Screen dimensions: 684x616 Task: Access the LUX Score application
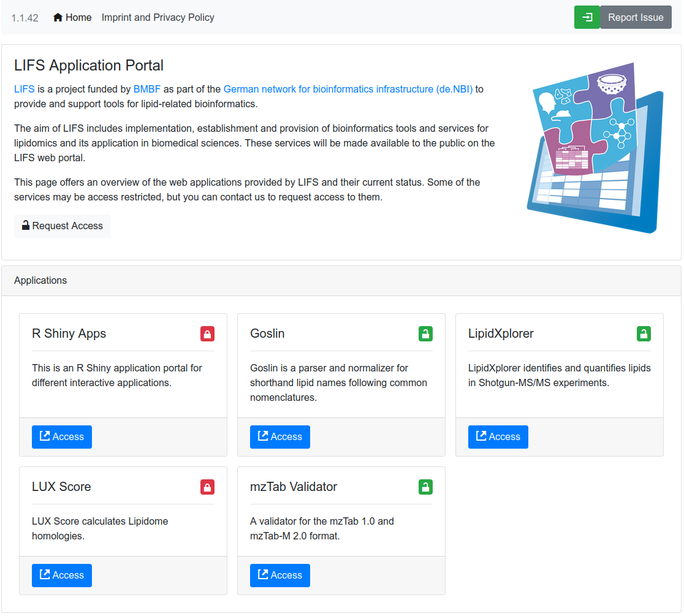point(62,576)
